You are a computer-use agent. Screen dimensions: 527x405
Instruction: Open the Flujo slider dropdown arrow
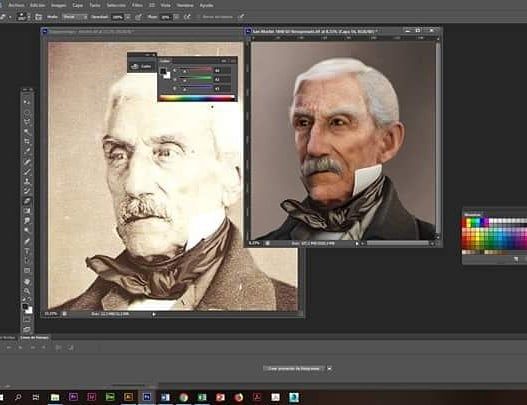tap(176, 17)
